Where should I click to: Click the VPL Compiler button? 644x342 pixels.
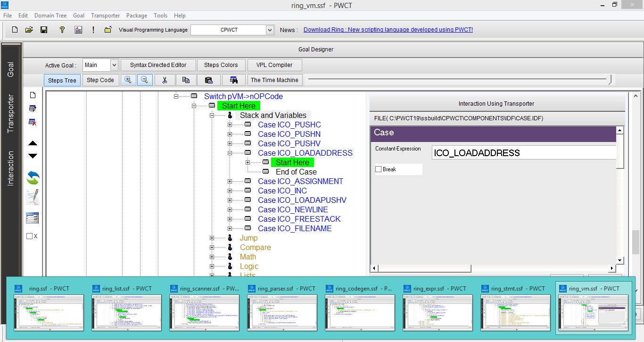tap(274, 65)
